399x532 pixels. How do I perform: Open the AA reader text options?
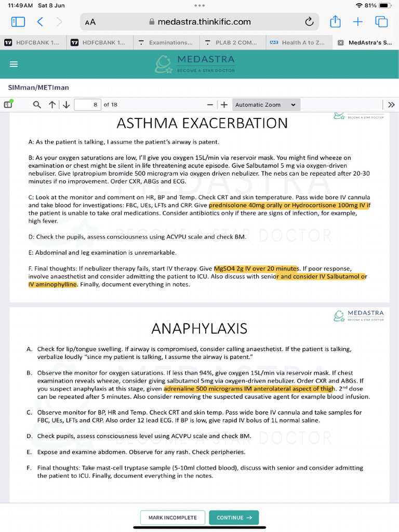[90, 22]
